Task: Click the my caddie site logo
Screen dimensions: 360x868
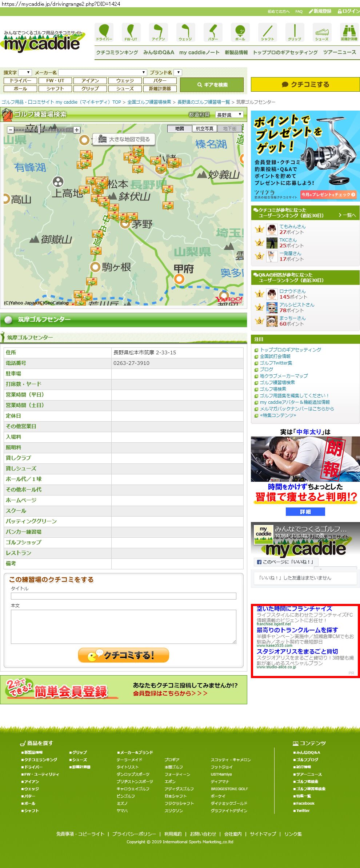Action: [x=43, y=41]
